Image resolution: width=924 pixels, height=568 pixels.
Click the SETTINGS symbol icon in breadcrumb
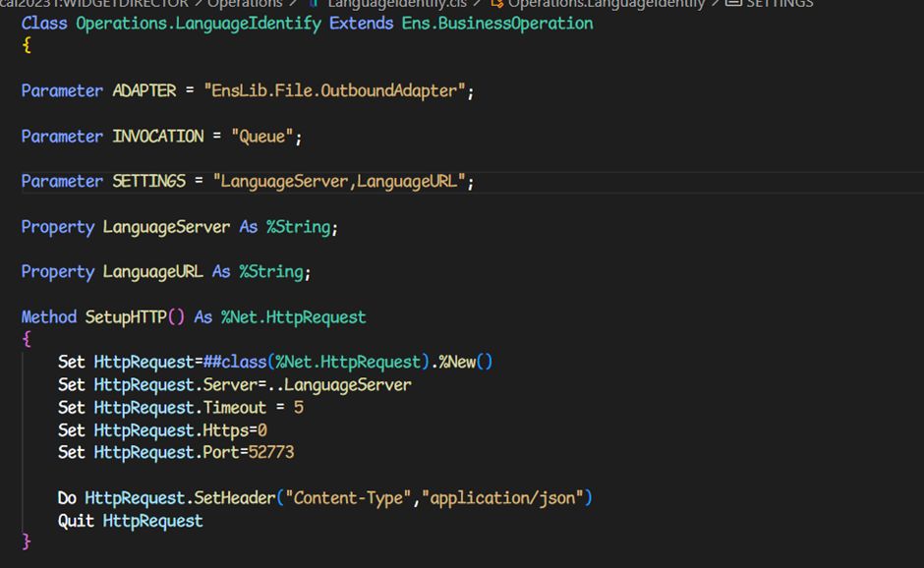click(732, 4)
